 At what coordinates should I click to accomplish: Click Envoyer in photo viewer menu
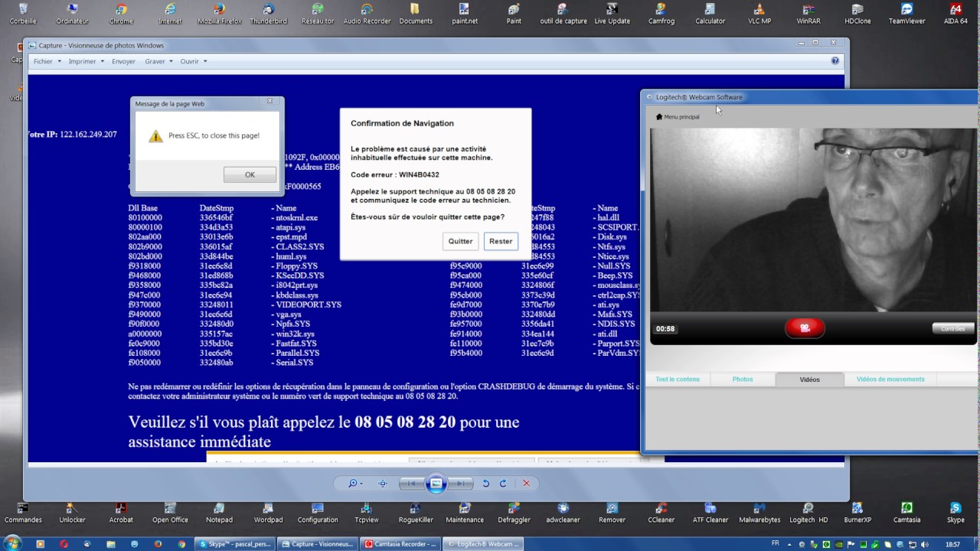point(123,61)
